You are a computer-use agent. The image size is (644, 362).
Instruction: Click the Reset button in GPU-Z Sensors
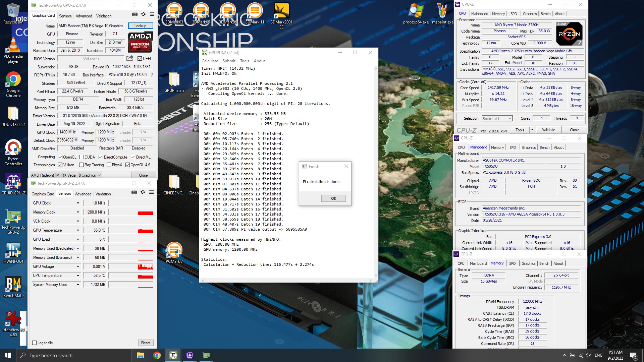point(146,343)
